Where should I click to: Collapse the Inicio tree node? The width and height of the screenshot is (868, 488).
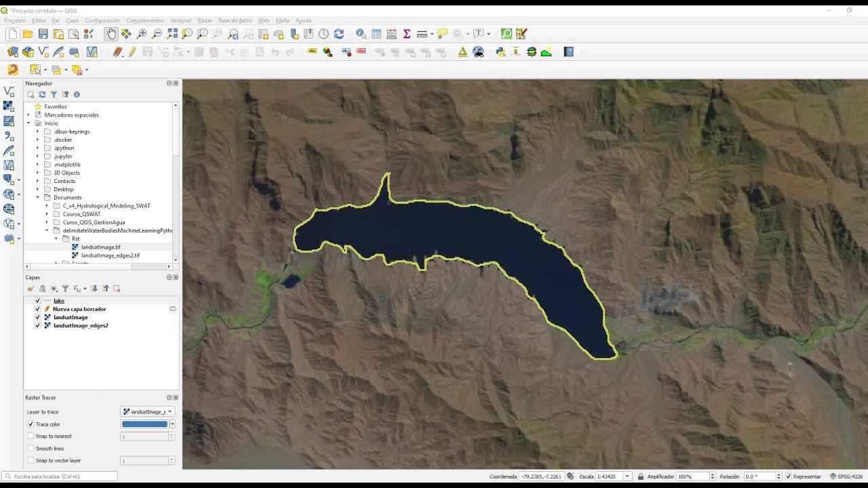click(28, 123)
